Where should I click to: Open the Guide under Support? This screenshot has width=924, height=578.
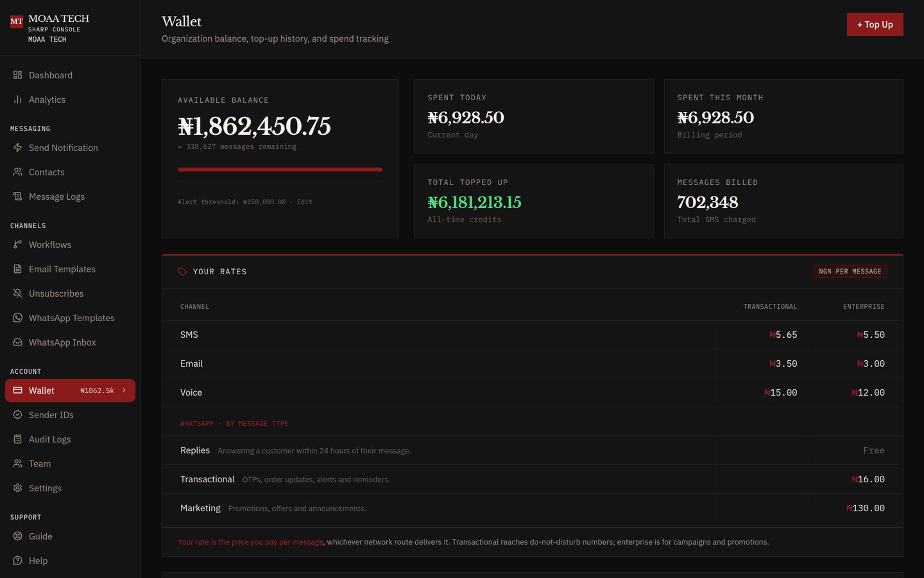pos(70,536)
